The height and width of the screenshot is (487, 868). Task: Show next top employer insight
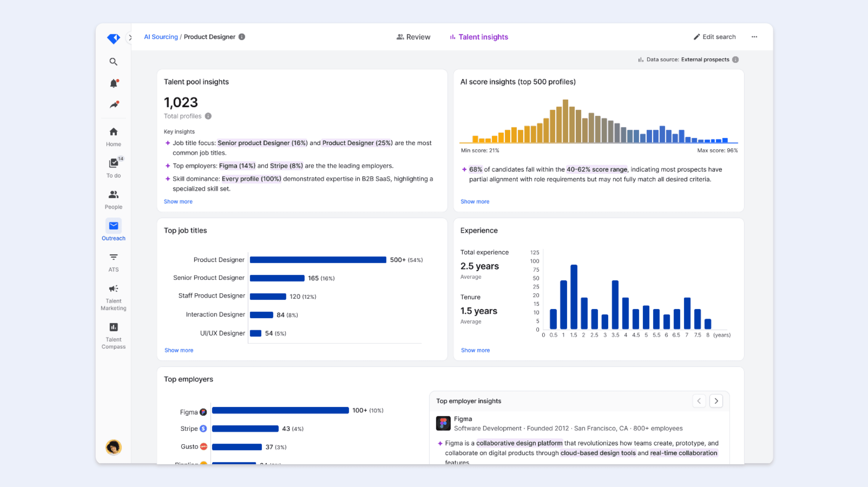click(716, 401)
